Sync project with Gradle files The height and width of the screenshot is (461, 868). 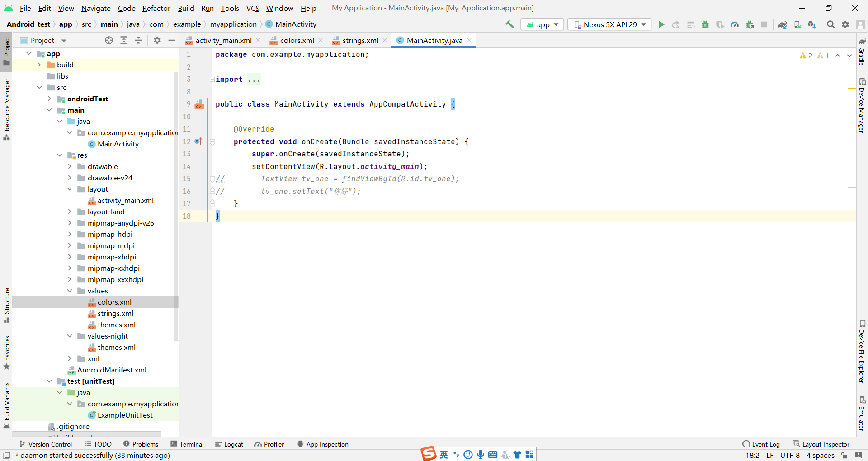coord(783,24)
